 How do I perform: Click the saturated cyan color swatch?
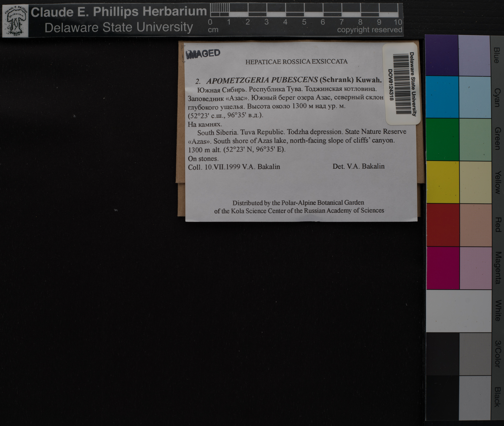[442, 97]
